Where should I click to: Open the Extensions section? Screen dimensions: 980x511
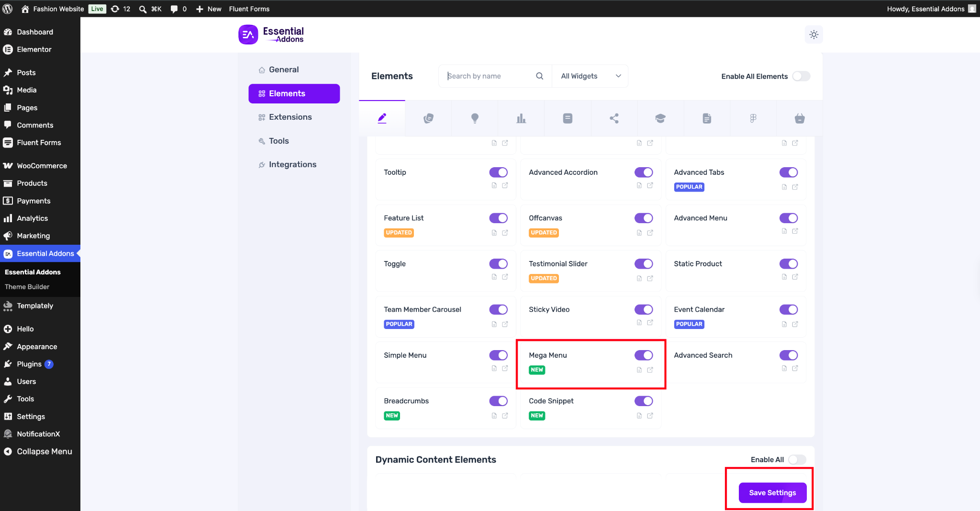pyautogui.click(x=294, y=117)
